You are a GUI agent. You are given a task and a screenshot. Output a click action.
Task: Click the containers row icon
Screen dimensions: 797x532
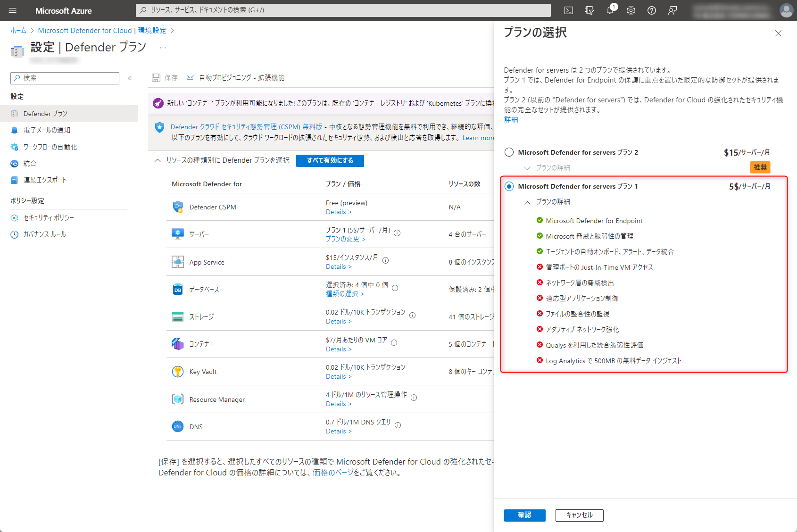(x=178, y=344)
